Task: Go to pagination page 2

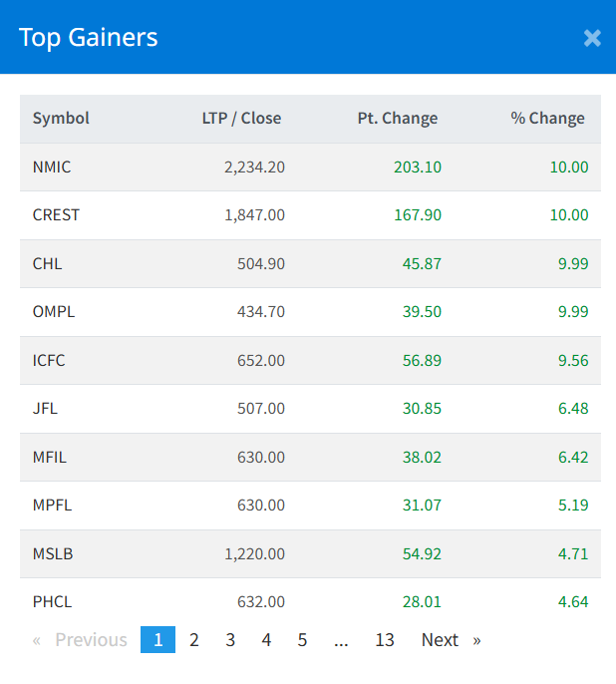Action: 194,640
